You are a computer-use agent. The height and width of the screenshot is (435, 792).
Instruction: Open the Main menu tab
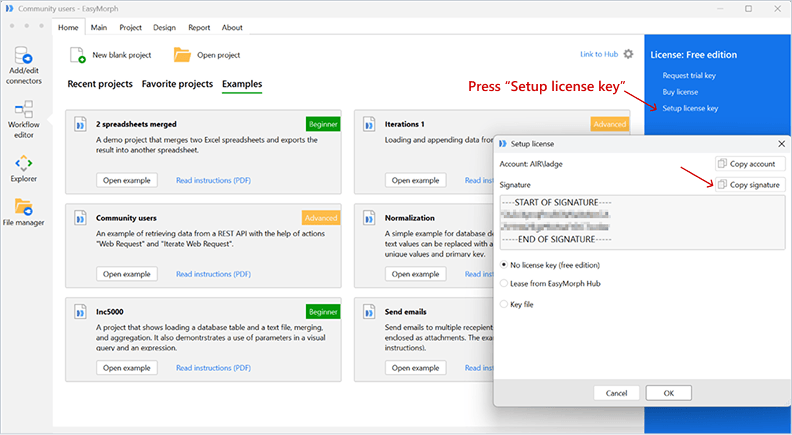(99, 27)
